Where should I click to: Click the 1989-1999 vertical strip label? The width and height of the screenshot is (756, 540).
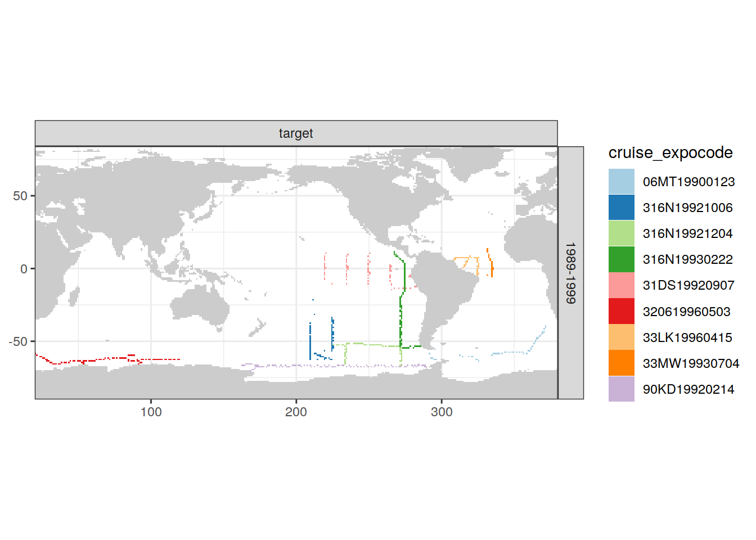point(570,273)
